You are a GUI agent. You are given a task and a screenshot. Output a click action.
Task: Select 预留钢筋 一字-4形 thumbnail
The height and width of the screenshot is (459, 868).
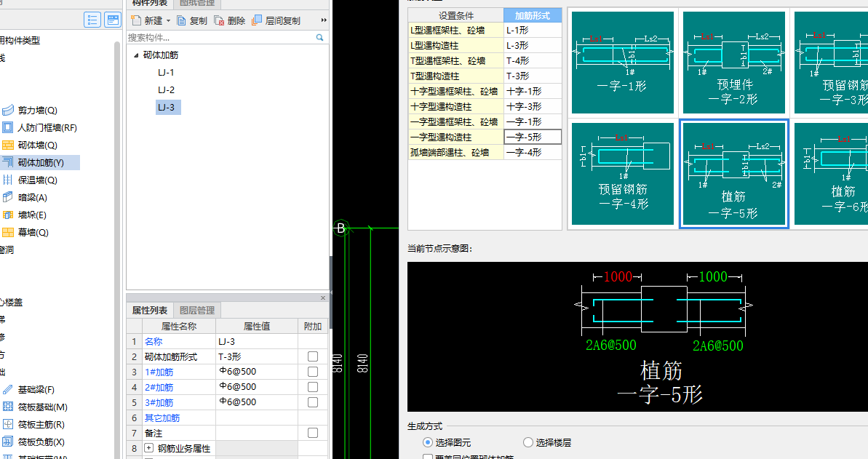click(622, 174)
